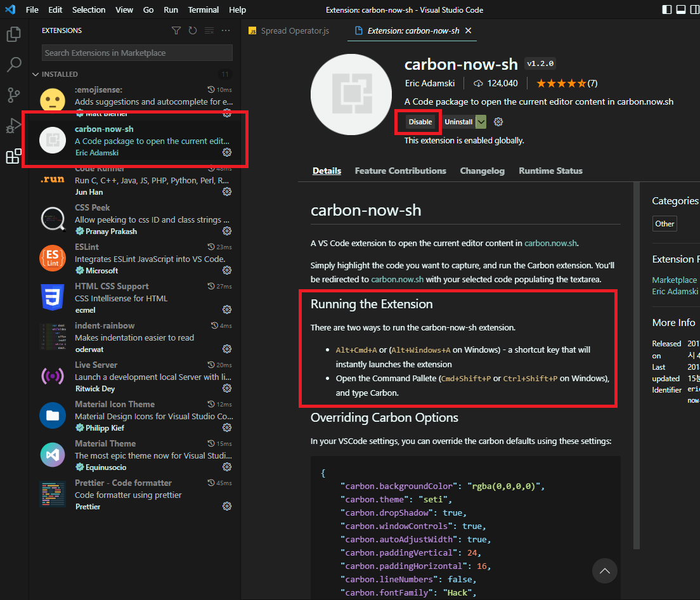The image size is (700, 600).
Task: Open the Source Control view
Action: (14, 95)
